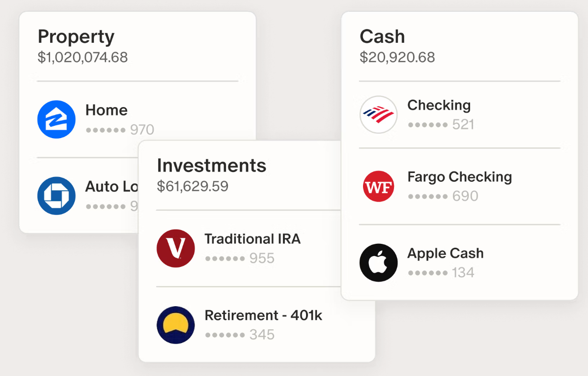
Task: Click the Vanguard logo icon
Action: click(x=176, y=248)
